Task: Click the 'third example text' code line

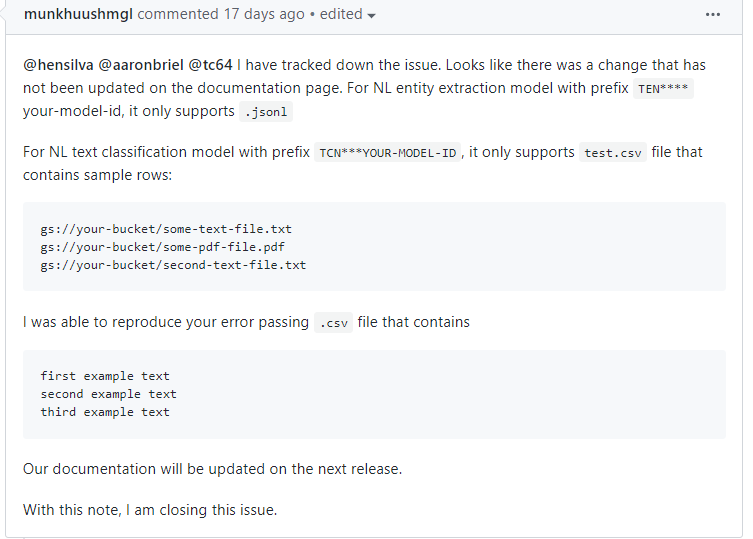Action: tap(105, 412)
